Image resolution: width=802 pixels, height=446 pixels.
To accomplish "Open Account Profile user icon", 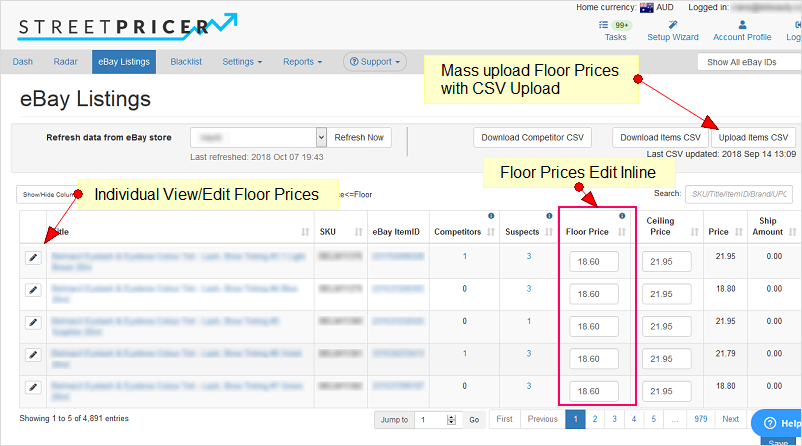I will [x=741, y=24].
